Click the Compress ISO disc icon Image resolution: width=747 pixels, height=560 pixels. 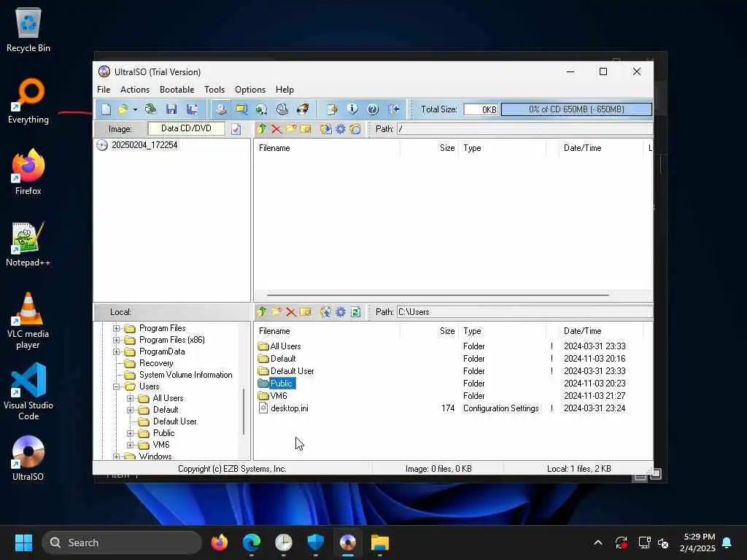pyautogui.click(x=262, y=109)
